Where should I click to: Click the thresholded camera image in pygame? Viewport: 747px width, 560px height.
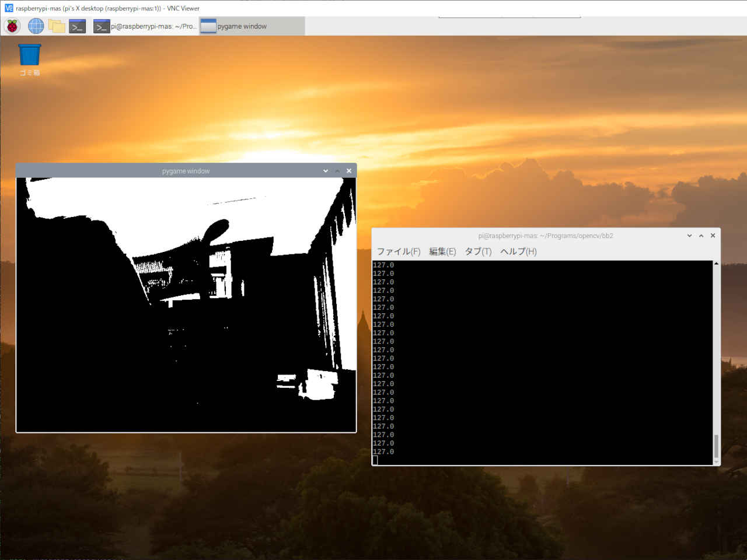coord(186,304)
